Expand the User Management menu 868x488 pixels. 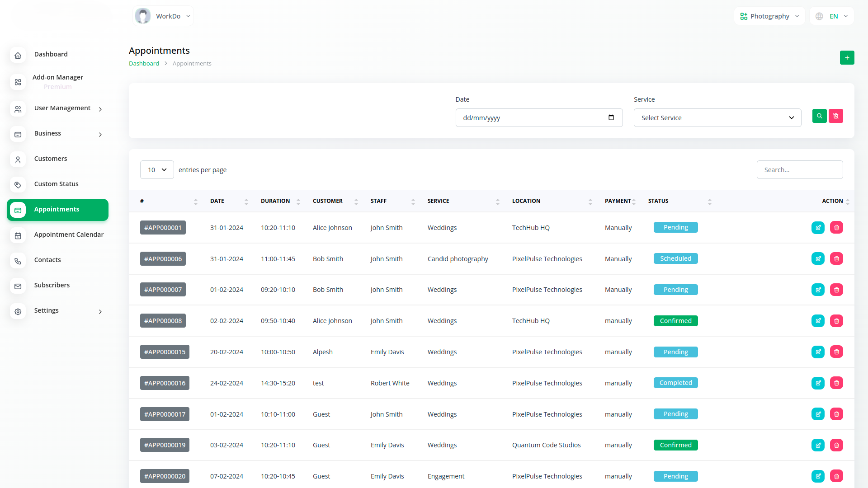point(62,108)
